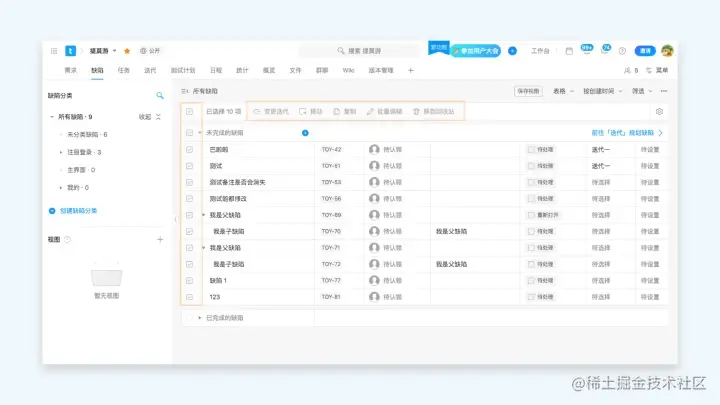Click list icon beside 所有缺陷 title
The image size is (720, 405).
(185, 91)
